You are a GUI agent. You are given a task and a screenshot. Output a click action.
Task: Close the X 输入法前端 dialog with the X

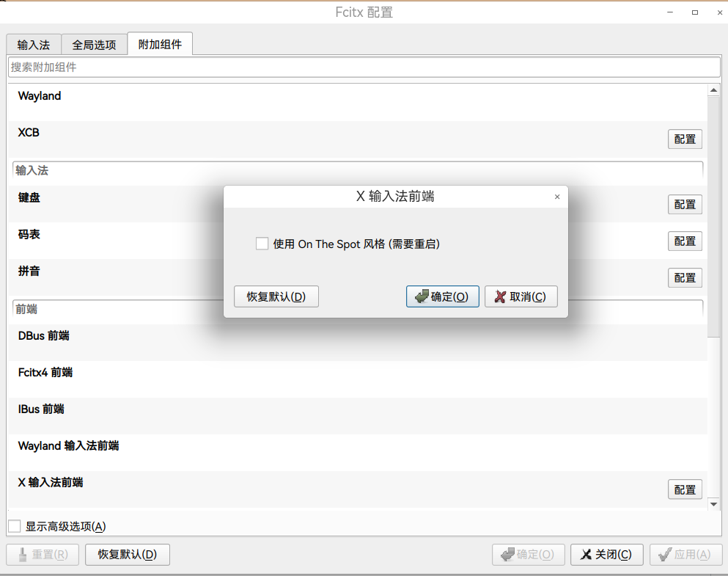point(557,197)
